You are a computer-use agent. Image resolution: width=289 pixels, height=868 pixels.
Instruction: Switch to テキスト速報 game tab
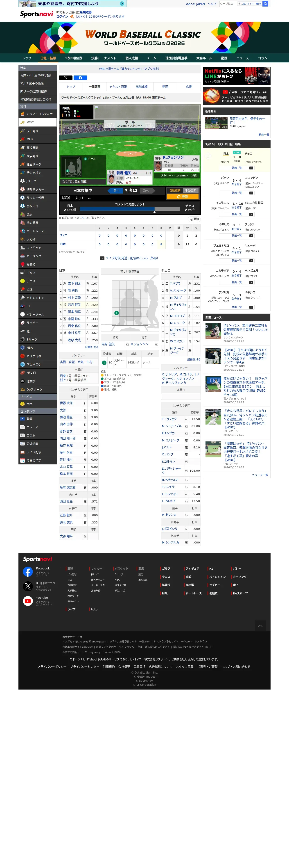point(118,87)
